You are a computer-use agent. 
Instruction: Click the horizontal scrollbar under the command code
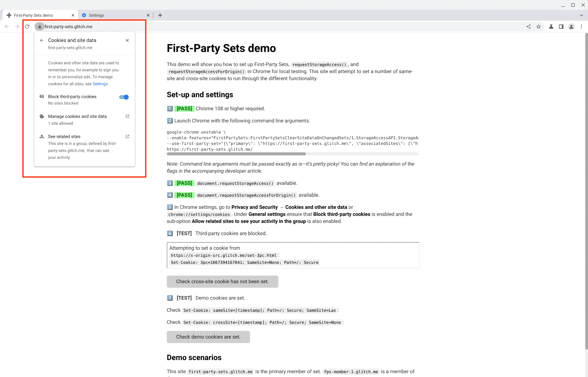pos(236,154)
